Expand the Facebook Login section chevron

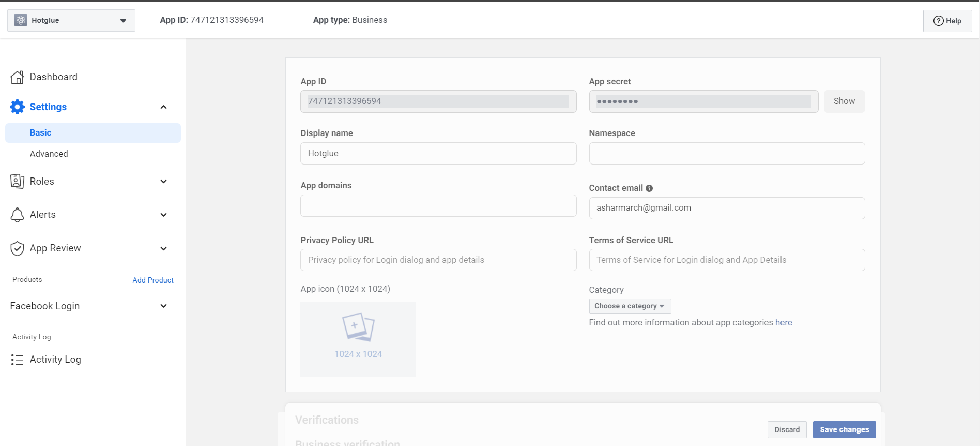click(x=163, y=306)
